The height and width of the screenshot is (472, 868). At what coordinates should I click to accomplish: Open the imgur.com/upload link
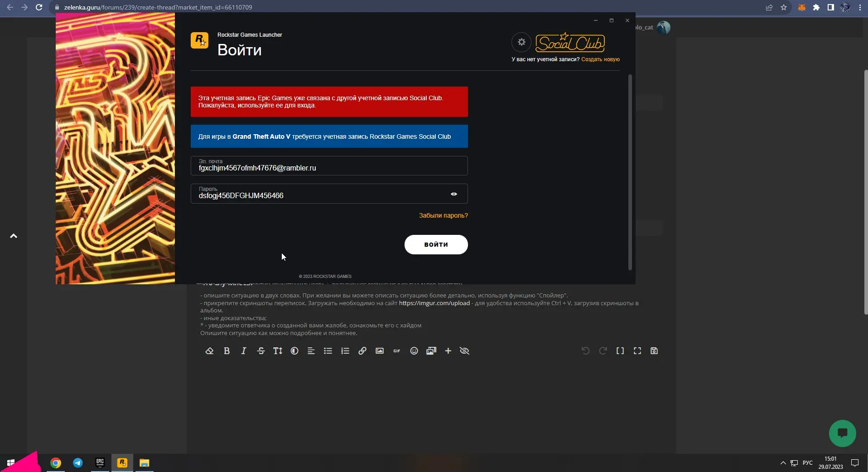(434, 303)
